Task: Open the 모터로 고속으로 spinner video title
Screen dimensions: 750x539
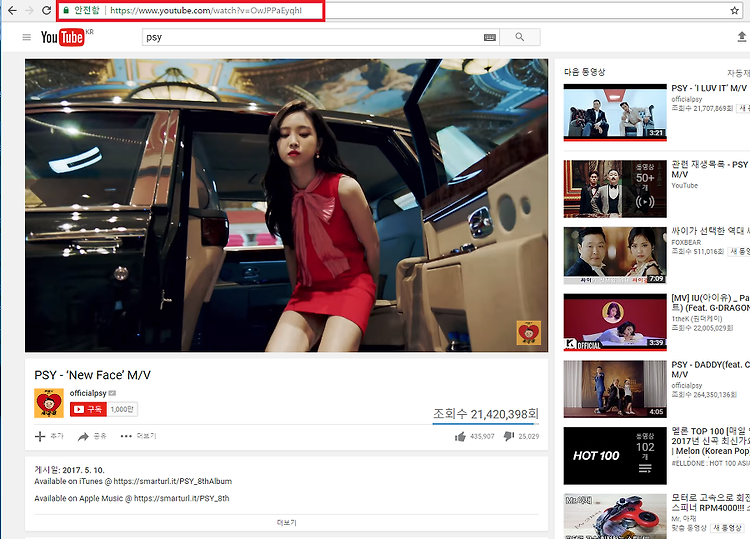Action: point(710,502)
